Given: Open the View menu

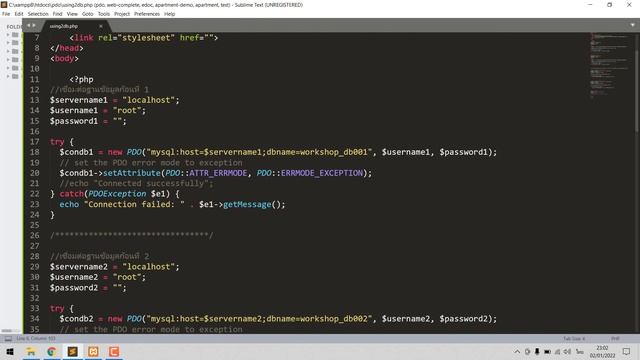Looking at the screenshot, I should (x=72, y=14).
